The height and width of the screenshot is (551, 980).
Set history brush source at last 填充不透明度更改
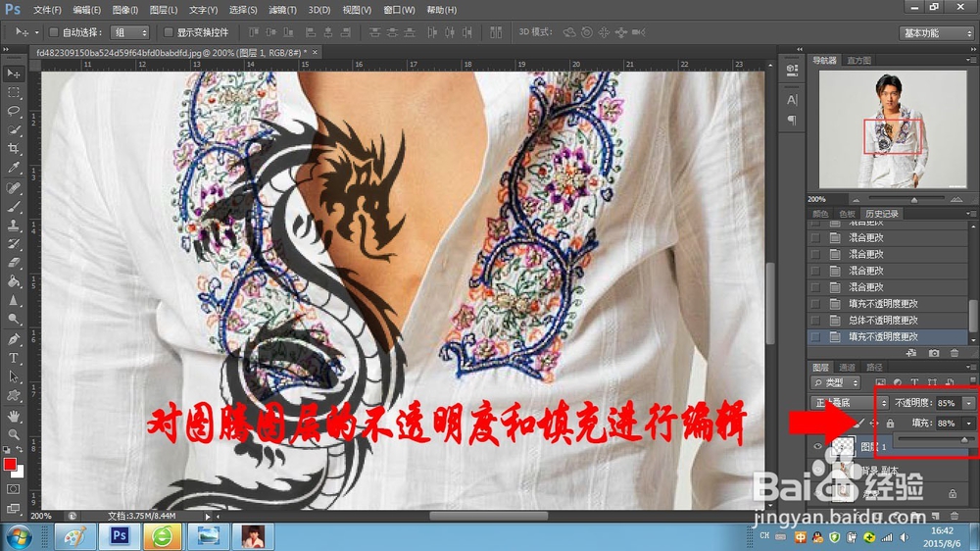pyautogui.click(x=815, y=336)
